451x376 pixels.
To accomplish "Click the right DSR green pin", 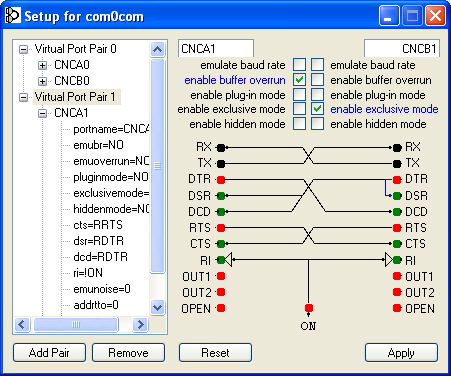I will coord(397,196).
